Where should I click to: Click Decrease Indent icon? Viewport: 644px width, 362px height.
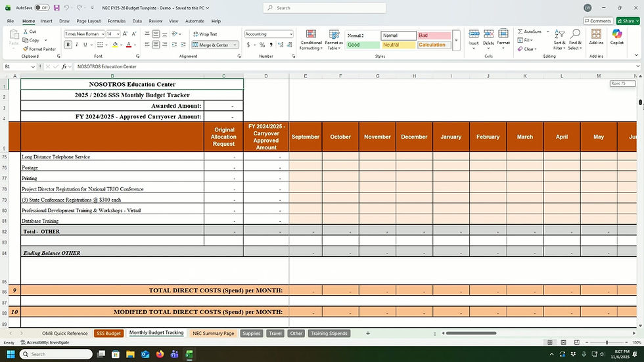(x=174, y=45)
